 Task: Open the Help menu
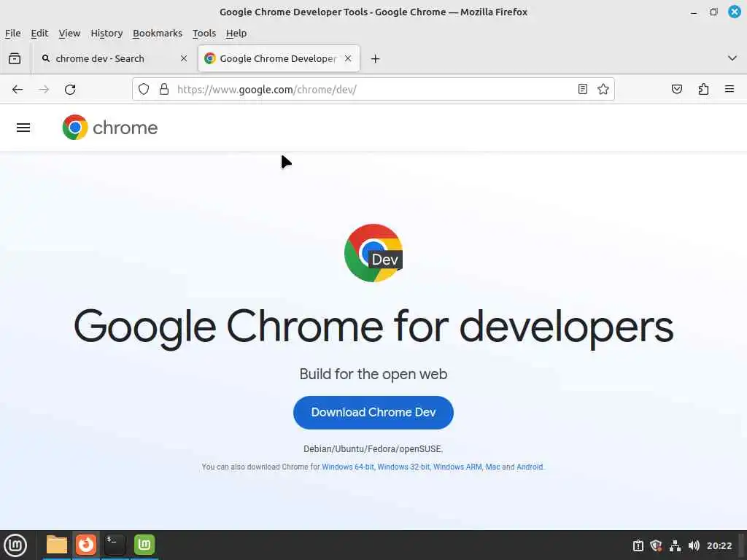[x=236, y=34]
